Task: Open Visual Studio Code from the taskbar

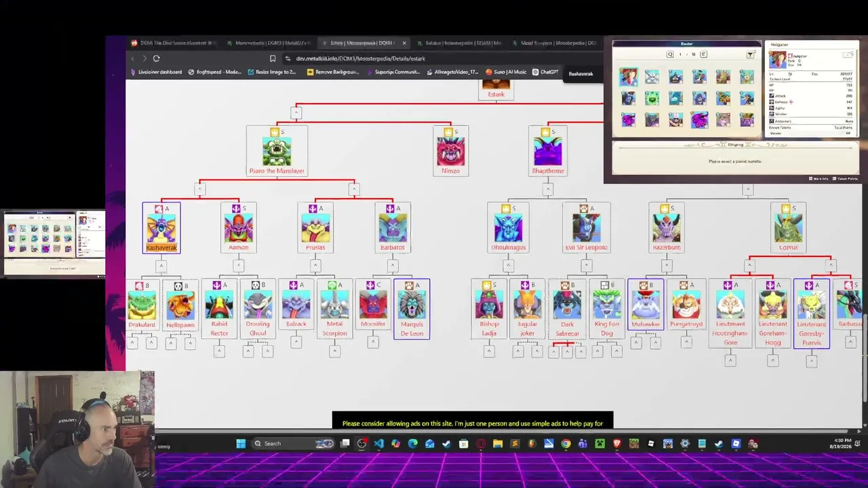Action: pos(378,444)
